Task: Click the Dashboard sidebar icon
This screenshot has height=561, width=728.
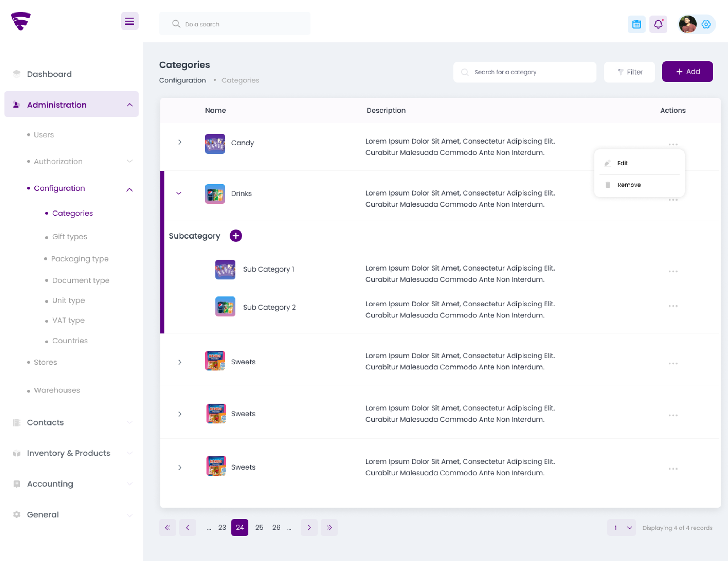Action: coord(16,74)
